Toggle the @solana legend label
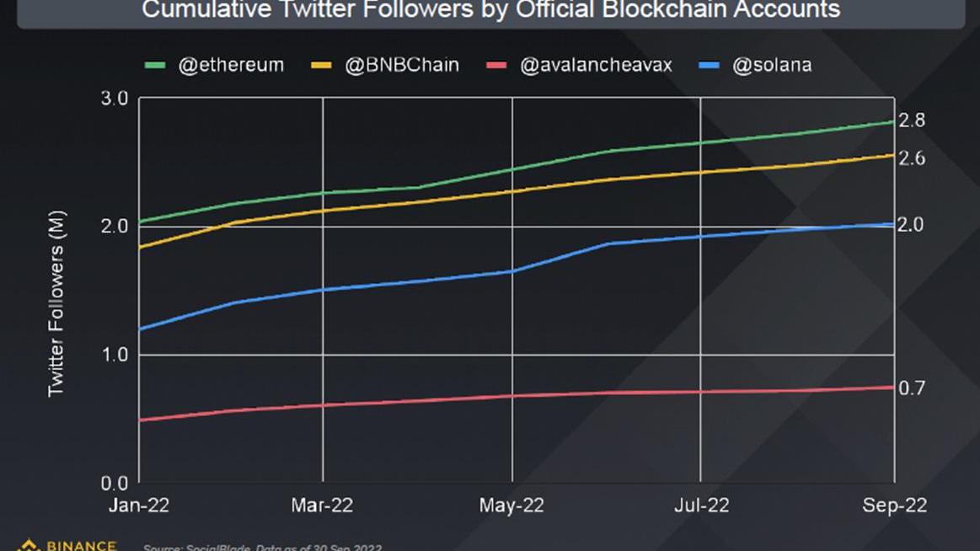 (x=772, y=65)
